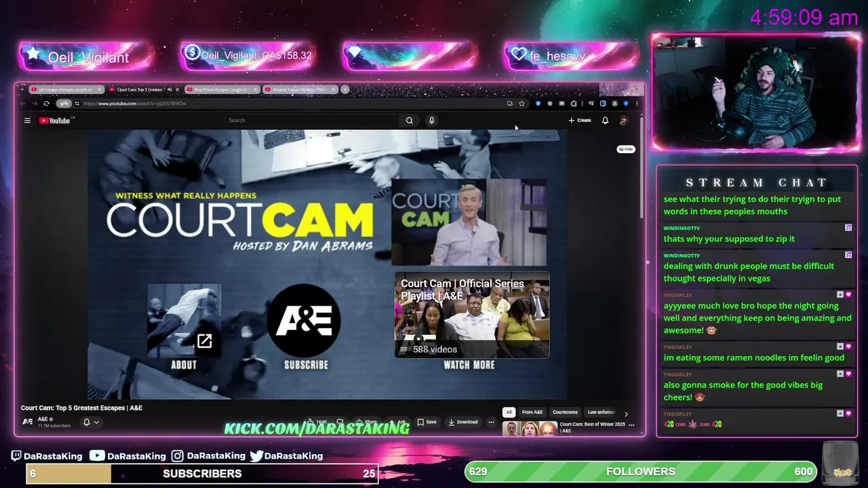Select the 'All' filter chip
The image size is (868, 488).
(509, 412)
